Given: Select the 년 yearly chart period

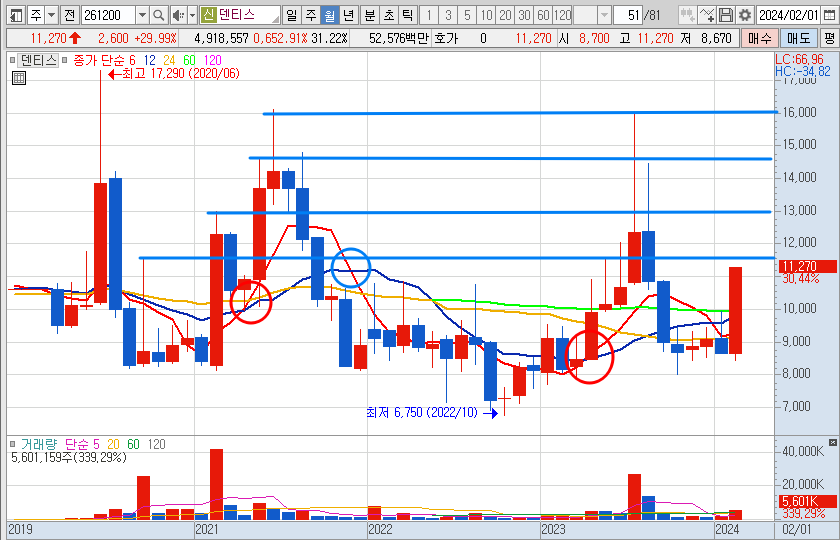Looking at the screenshot, I should (349, 15).
